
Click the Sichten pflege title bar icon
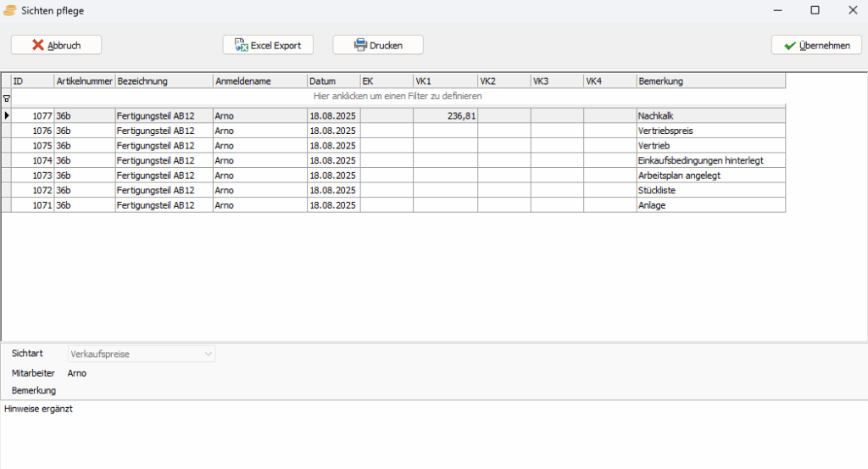pyautogui.click(x=10, y=10)
